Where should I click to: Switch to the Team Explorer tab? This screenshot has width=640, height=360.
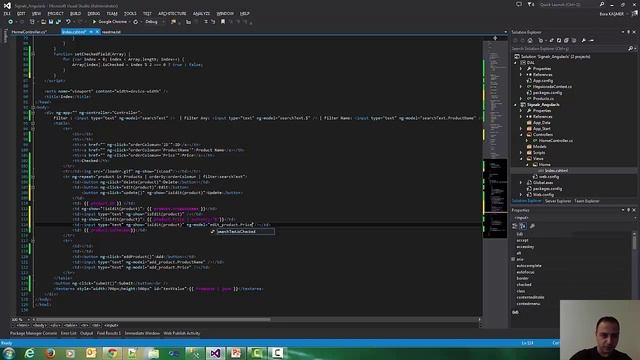pos(587,201)
